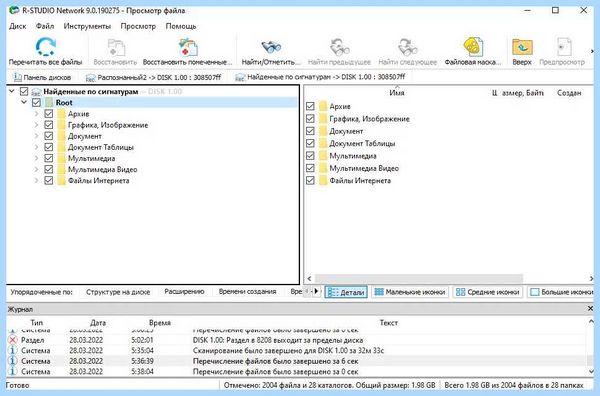Click the Мультимедиа Видео folder icon in tree
Image resolution: width=600 pixels, height=396 pixels.
coord(61,169)
